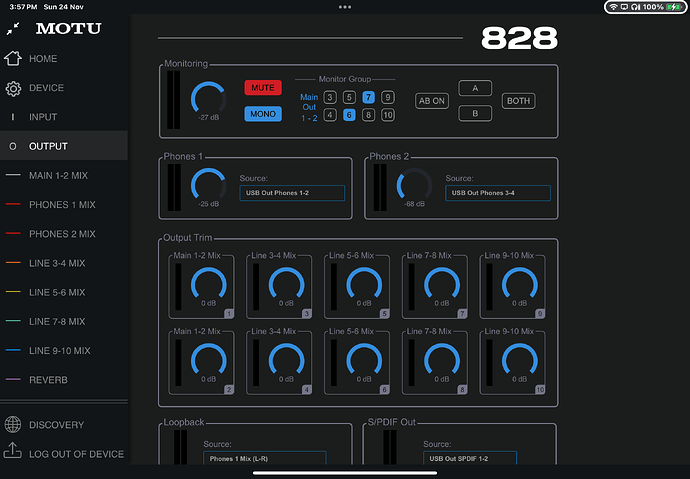This screenshot has width=690, height=479.
Task: Open PHONES 2 MIX
Action: click(64, 234)
